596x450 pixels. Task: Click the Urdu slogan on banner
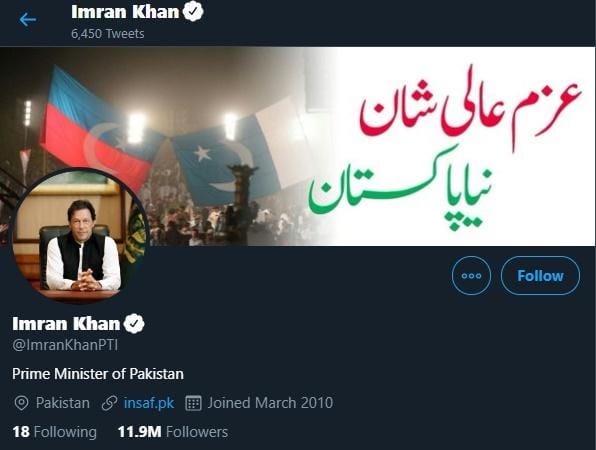445,148
